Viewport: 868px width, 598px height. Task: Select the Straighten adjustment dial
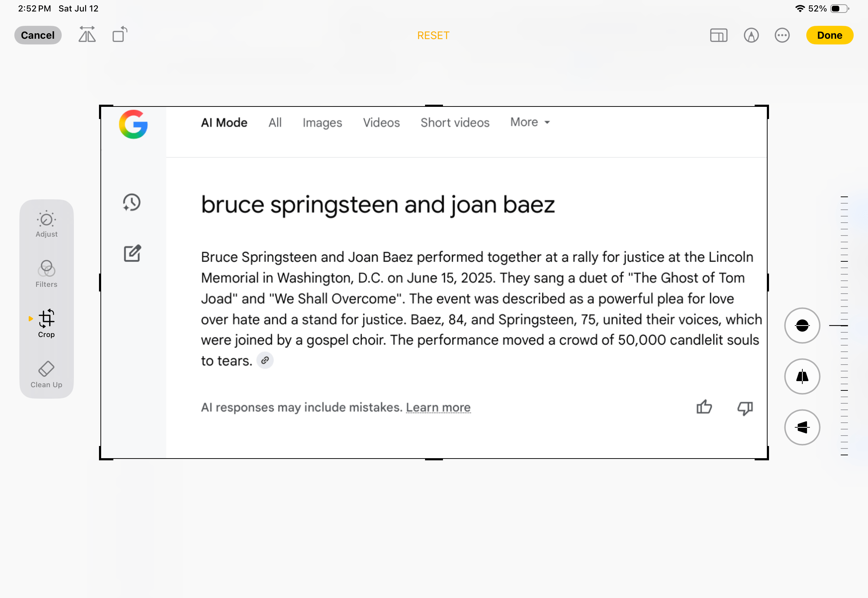802,325
